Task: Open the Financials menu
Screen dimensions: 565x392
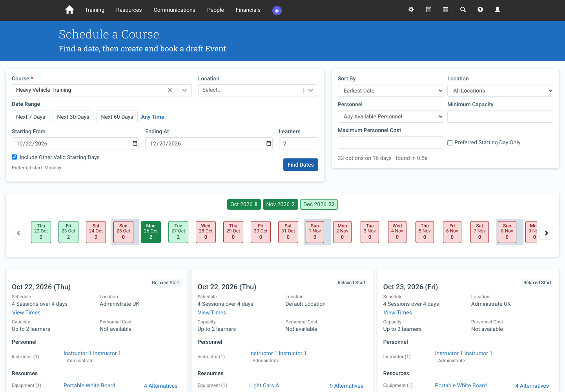Action: point(248,10)
